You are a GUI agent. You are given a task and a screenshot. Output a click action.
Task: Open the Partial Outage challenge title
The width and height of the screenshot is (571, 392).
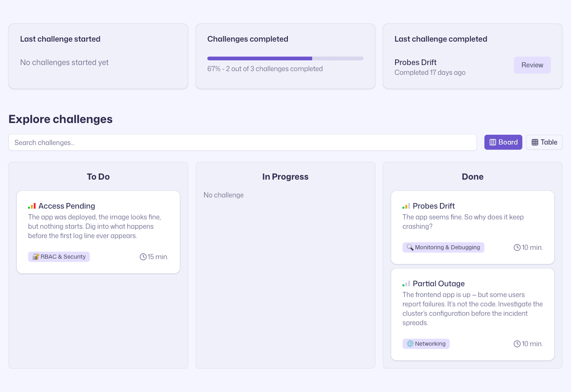pyautogui.click(x=439, y=283)
